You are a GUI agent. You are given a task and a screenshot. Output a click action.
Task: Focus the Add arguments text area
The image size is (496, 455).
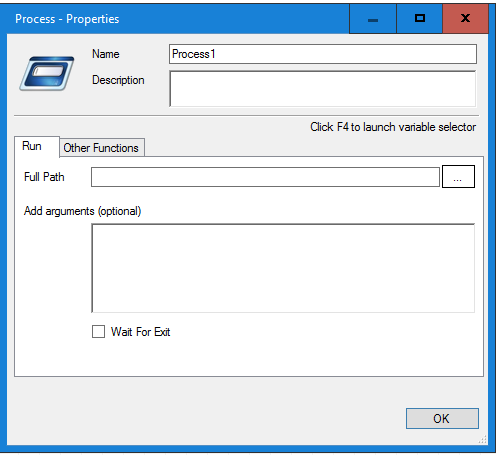283,268
